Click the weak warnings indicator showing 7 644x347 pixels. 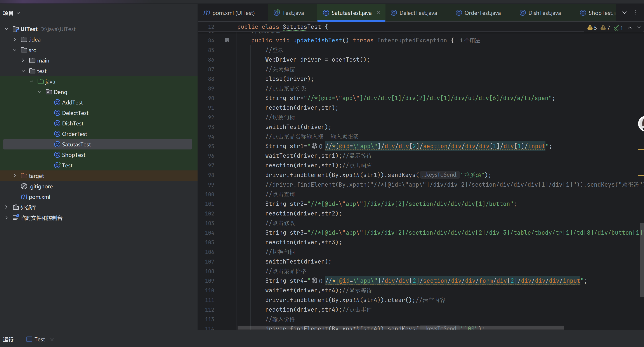[605, 28]
